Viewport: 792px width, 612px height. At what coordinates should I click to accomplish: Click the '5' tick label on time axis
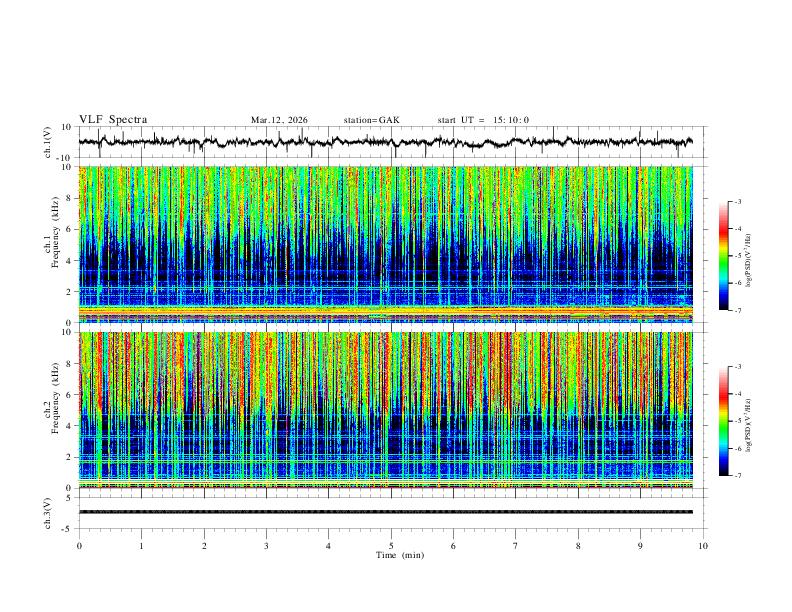click(391, 546)
